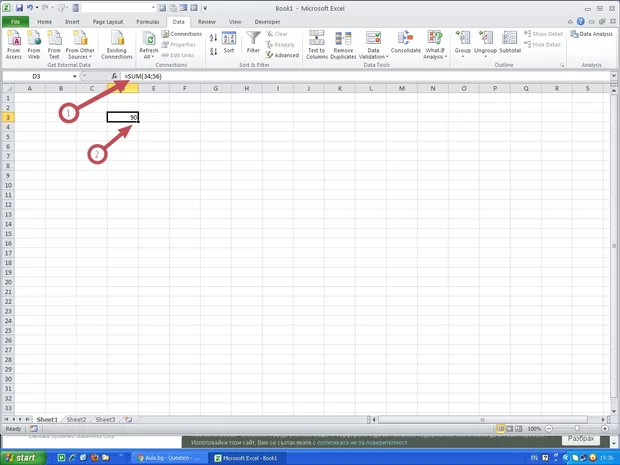Switch to the Insert tab
The width and height of the screenshot is (620, 465).
click(x=72, y=22)
